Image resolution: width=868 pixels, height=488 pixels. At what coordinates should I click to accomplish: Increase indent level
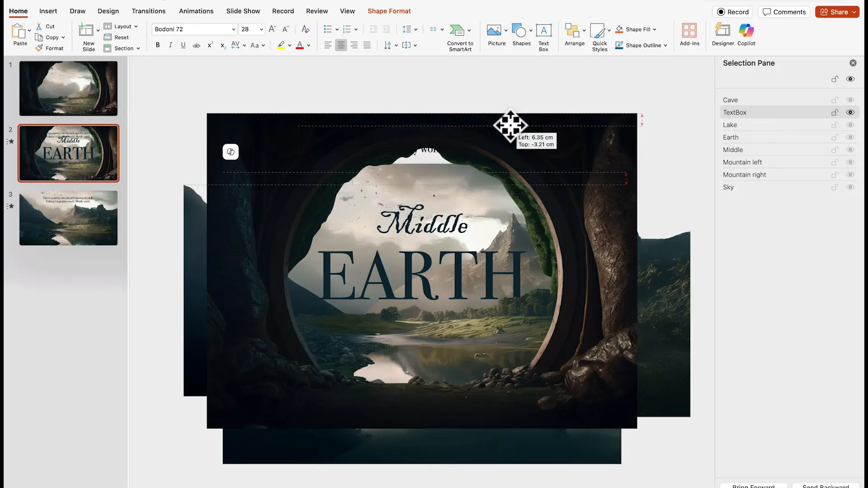tap(387, 29)
